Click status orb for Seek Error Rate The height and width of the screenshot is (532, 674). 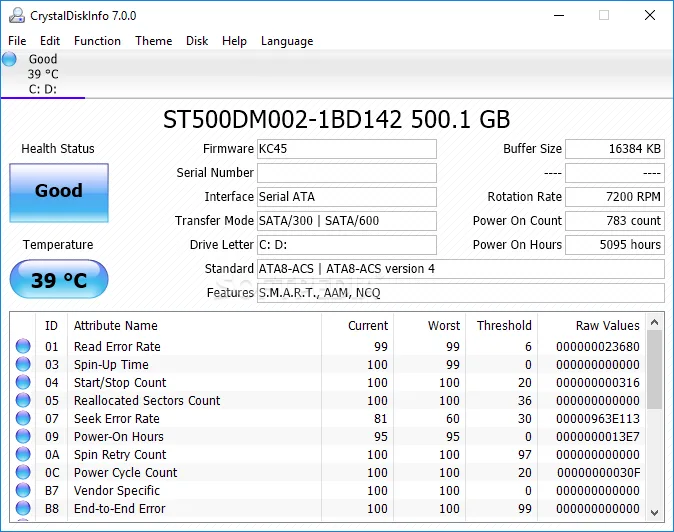point(23,418)
